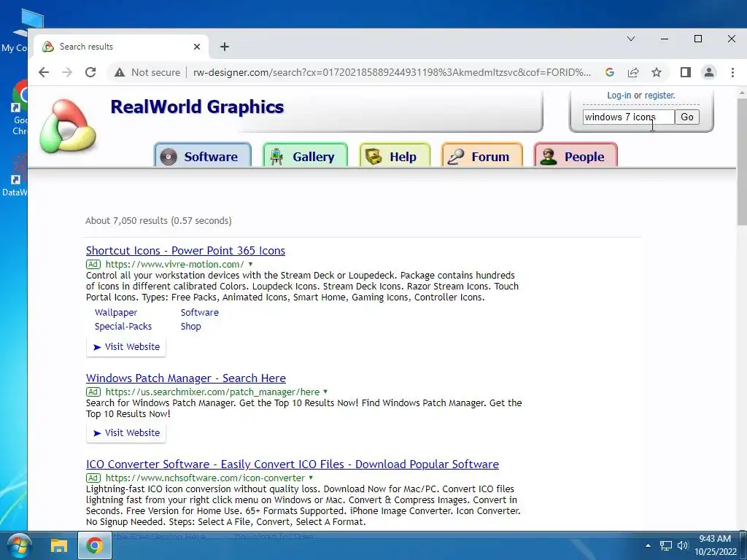Open the Wallpaper sitelink

click(x=116, y=313)
